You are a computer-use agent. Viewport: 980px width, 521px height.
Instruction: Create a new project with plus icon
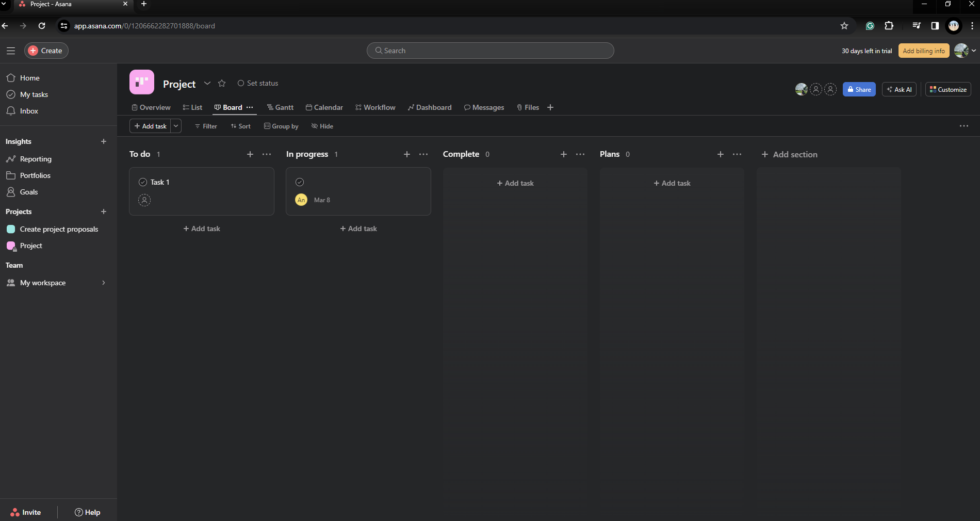[x=104, y=211]
